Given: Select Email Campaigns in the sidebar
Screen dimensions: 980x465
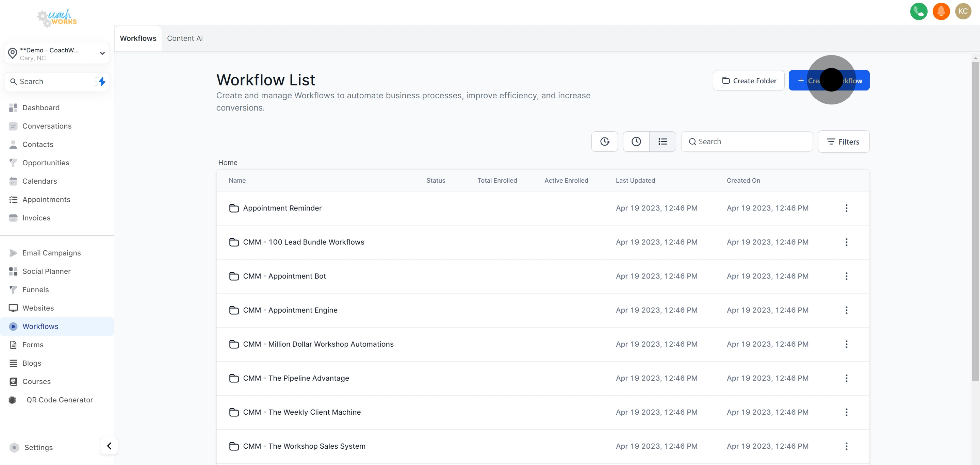Looking at the screenshot, I should (51, 252).
